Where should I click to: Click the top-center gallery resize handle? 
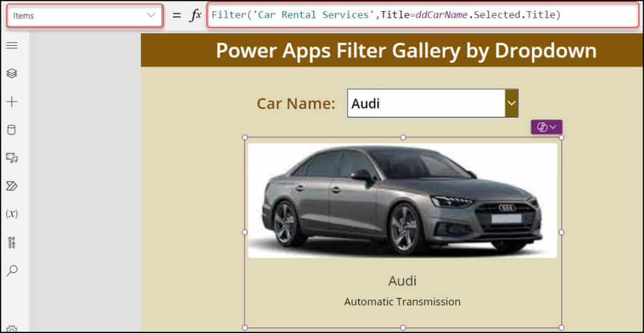pos(403,138)
